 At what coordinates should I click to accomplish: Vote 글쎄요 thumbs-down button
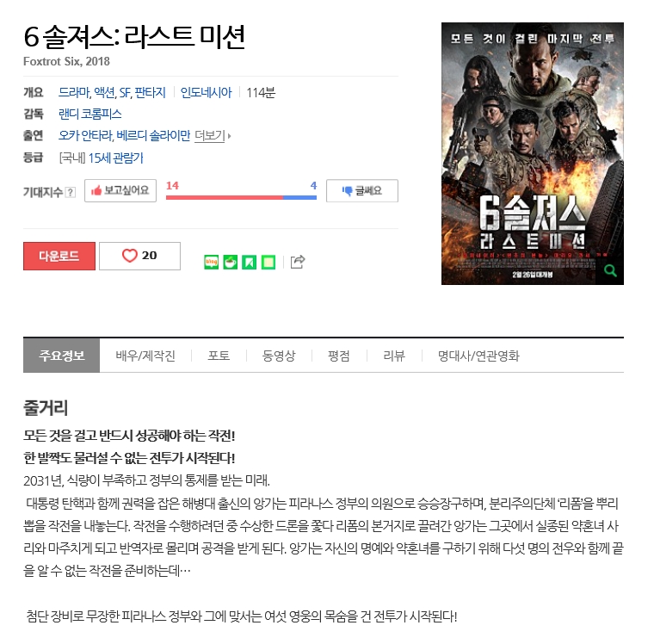pos(362,191)
